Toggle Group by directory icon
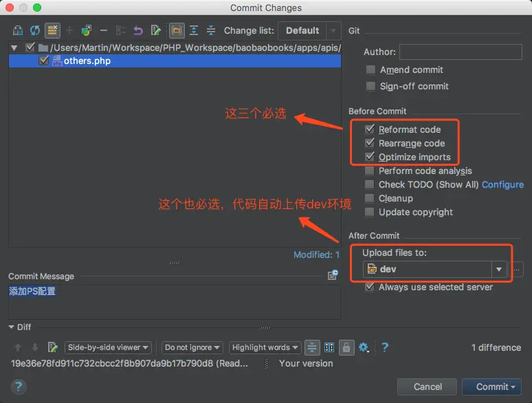This screenshot has width=532, height=403. 177,30
